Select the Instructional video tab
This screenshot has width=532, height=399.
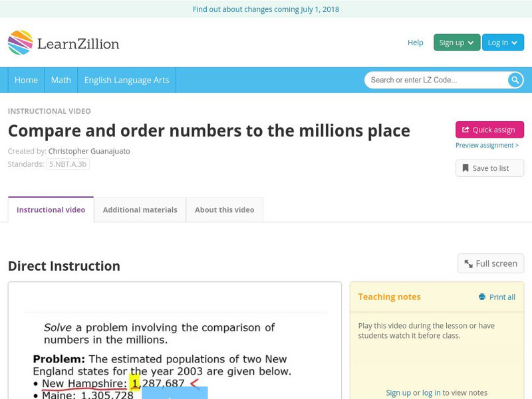coord(51,209)
